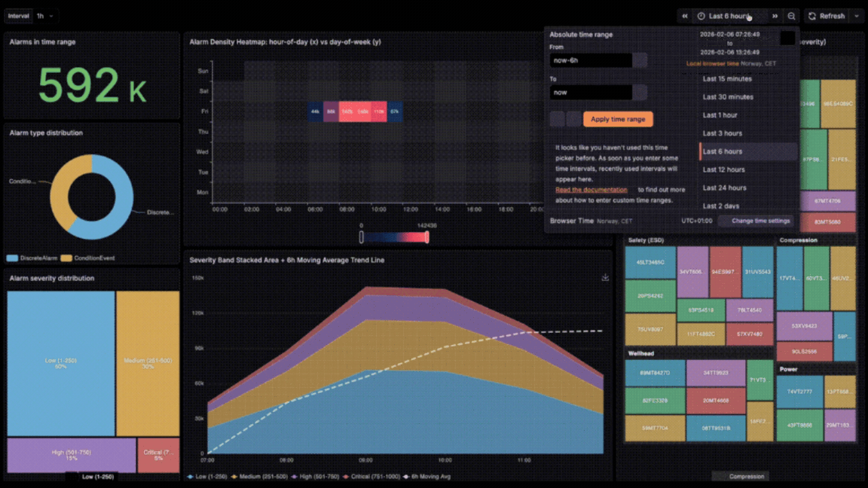Open the calendar beside the From field
The width and height of the screenshot is (868, 488).
(640, 60)
